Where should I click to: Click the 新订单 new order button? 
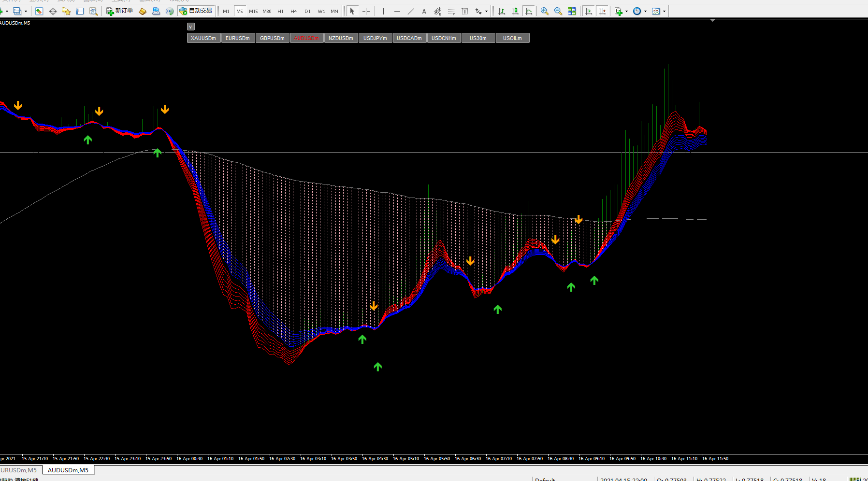[119, 11]
